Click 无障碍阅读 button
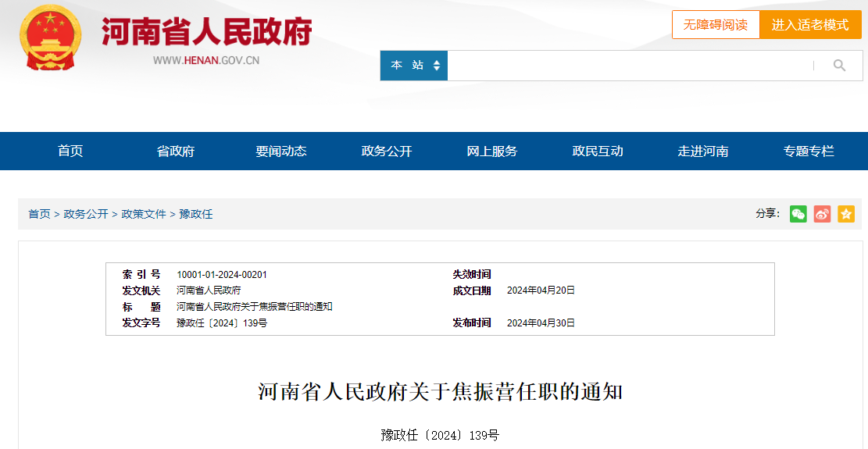 click(x=715, y=25)
